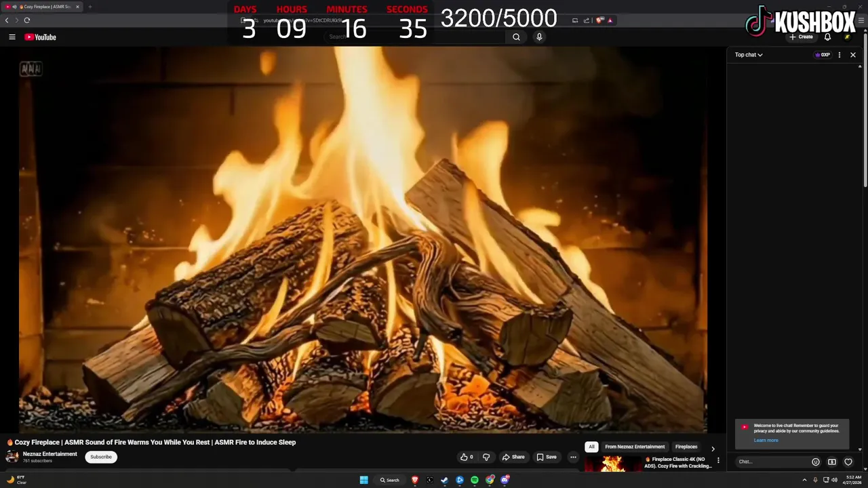Click the Share button
Viewport: 868px width, 488px height.
coord(513,457)
